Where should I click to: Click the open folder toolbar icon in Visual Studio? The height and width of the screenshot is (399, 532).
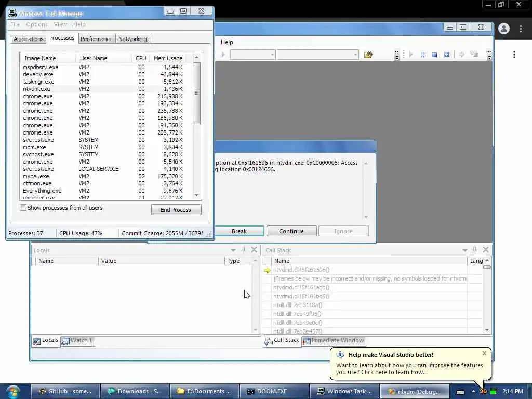368,55
